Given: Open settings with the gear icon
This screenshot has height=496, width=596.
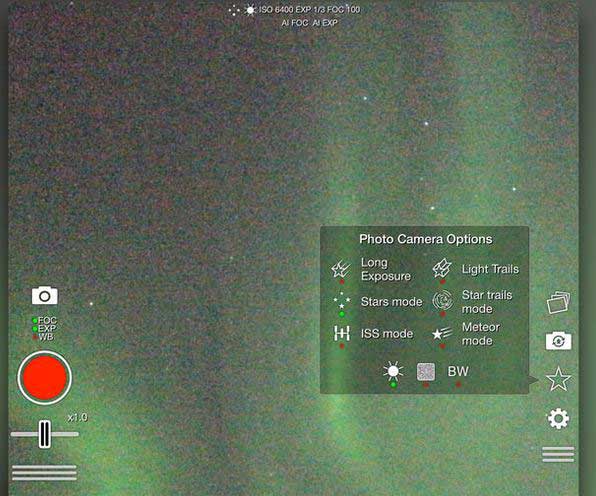Looking at the screenshot, I should coord(558,418).
